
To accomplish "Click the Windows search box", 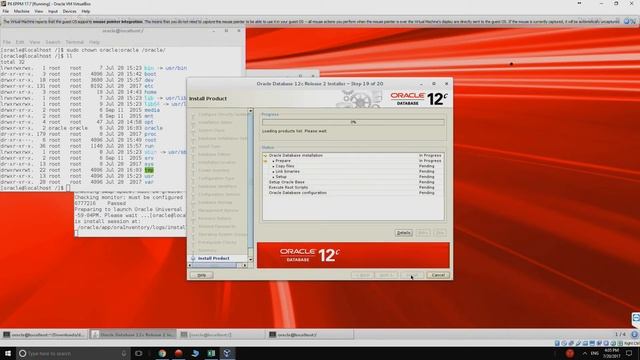I will point(73,353).
